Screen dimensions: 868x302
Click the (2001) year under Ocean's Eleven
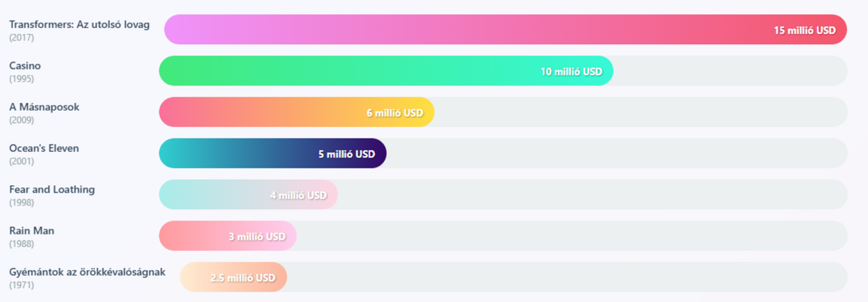pyautogui.click(x=22, y=162)
